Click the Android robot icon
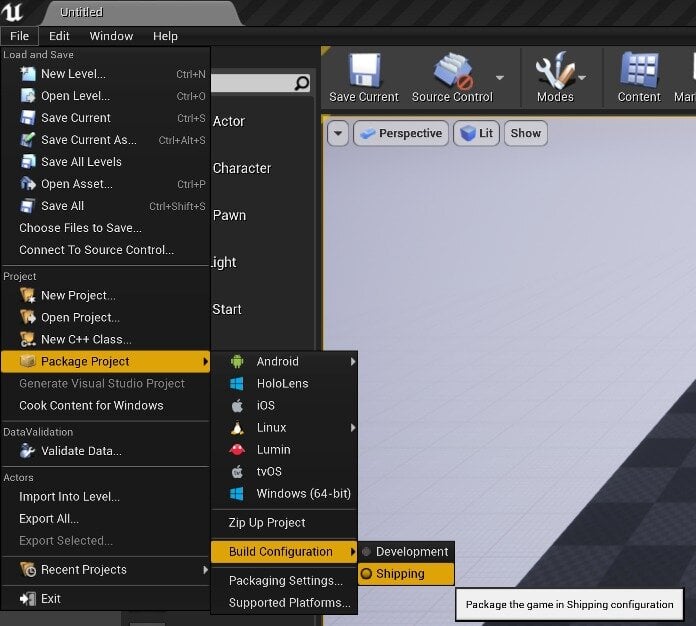696x626 pixels. pyautogui.click(x=237, y=361)
